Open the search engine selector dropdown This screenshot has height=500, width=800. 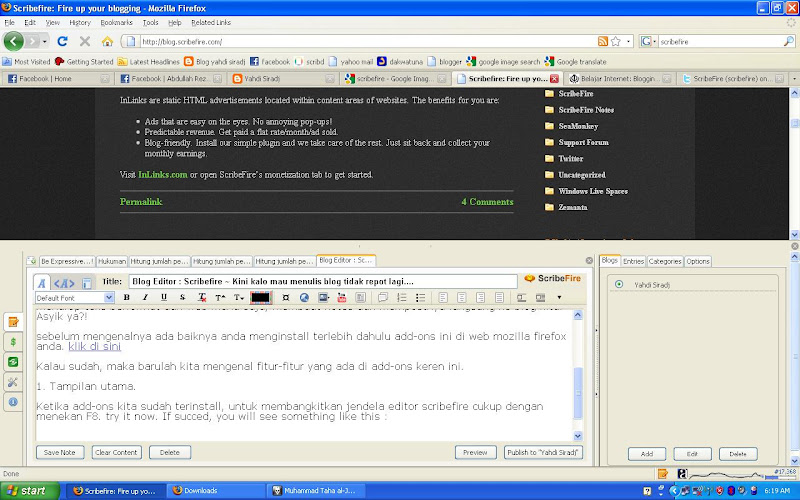(648, 41)
